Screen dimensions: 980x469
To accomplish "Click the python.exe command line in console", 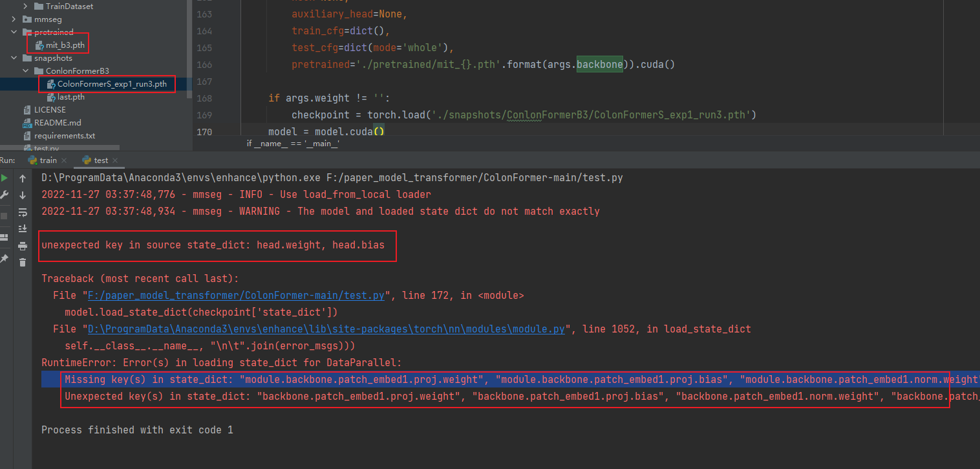I will click(332, 178).
